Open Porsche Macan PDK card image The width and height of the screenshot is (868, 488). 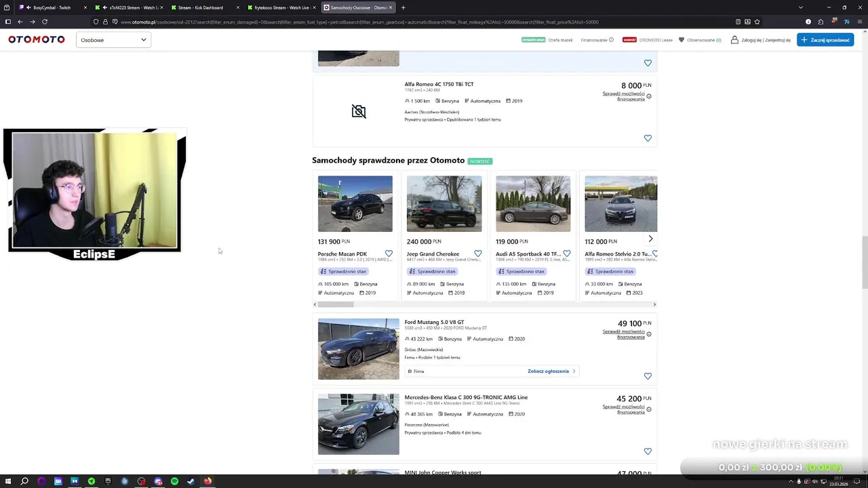(x=355, y=203)
